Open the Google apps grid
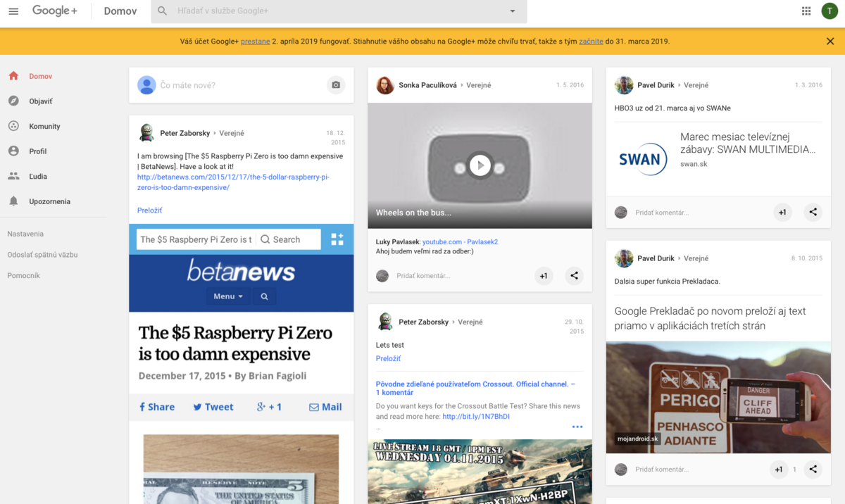This screenshot has height=504, width=845. [x=806, y=11]
